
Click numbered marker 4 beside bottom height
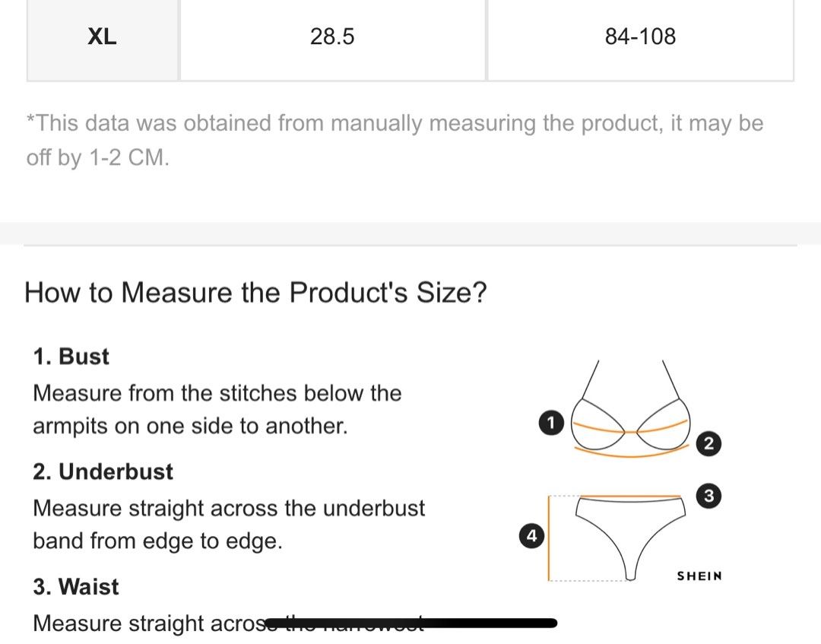coord(531,536)
